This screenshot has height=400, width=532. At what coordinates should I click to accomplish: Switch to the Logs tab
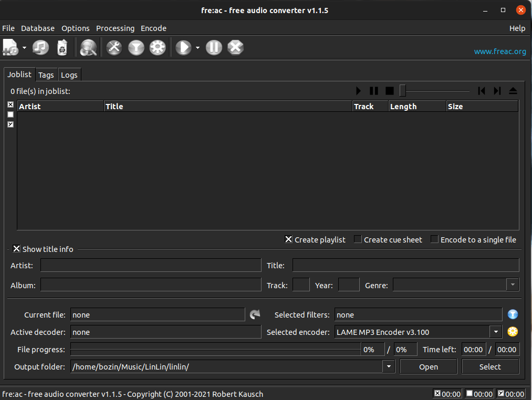point(69,75)
